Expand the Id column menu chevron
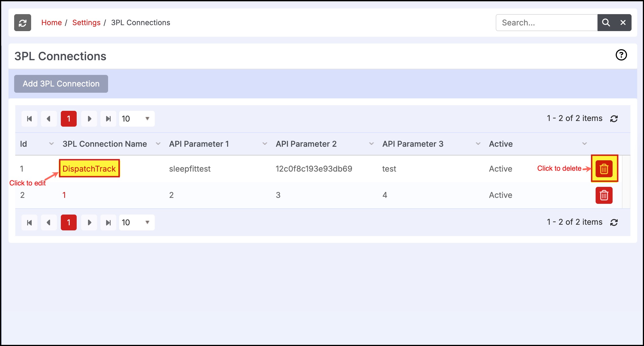 pos(51,144)
